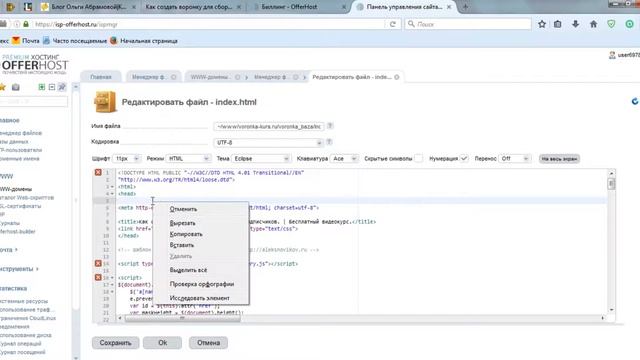Image resolution: width=640 pixels, height=360 pixels.
Task: Click the sidebar briefcase icon
Action: pos(16,87)
